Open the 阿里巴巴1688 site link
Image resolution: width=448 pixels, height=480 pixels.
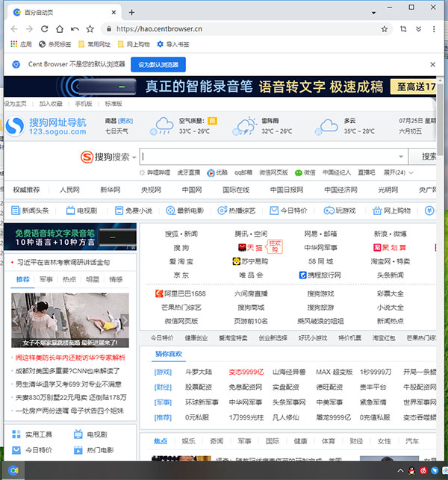point(181,294)
